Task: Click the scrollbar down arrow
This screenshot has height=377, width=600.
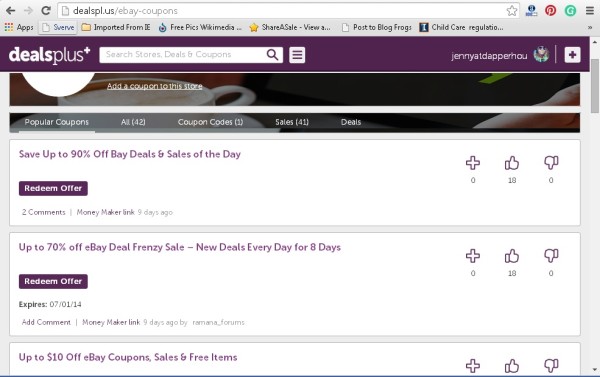Action: click(x=595, y=369)
